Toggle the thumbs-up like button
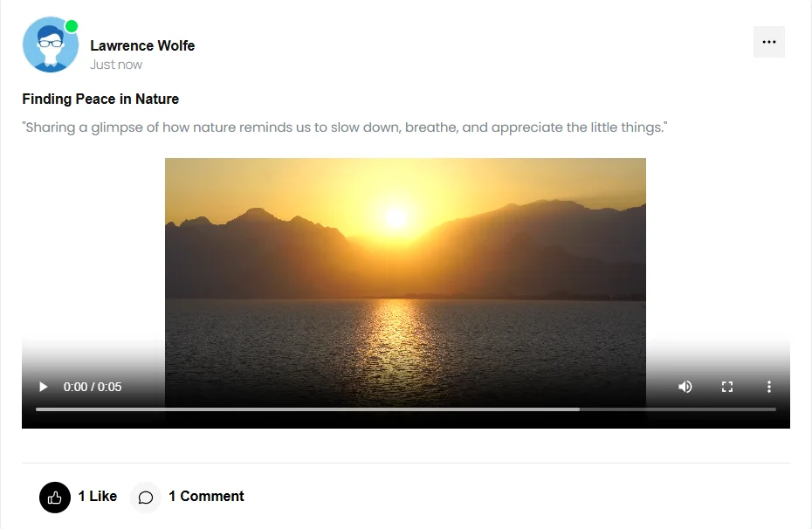Viewport: 812px width, 529px height. pyautogui.click(x=55, y=498)
